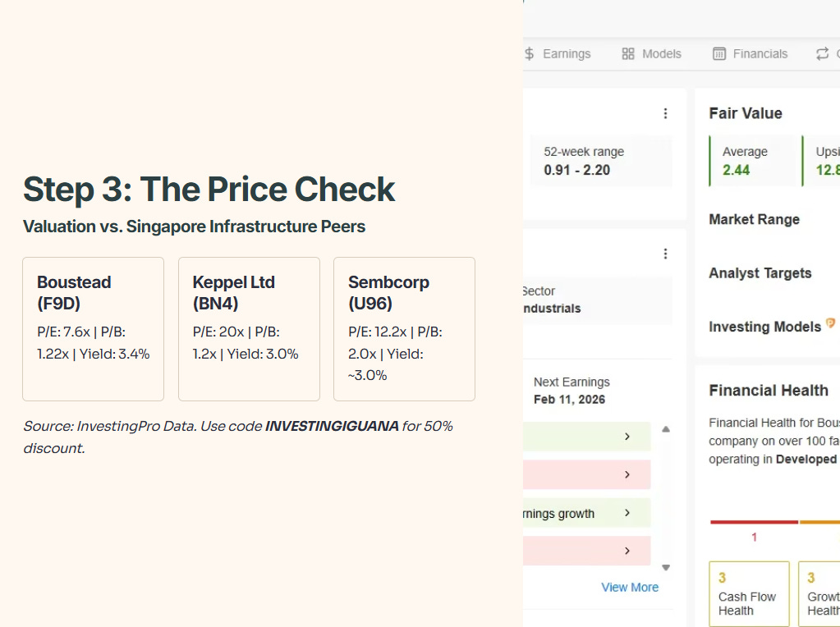Click the Investing Models label
840x627 pixels.
[x=765, y=327]
